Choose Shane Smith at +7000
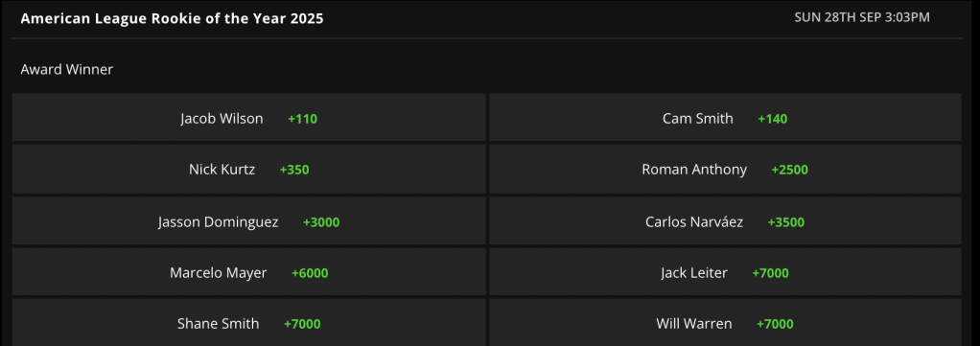This screenshot has width=980, height=346. (248, 323)
